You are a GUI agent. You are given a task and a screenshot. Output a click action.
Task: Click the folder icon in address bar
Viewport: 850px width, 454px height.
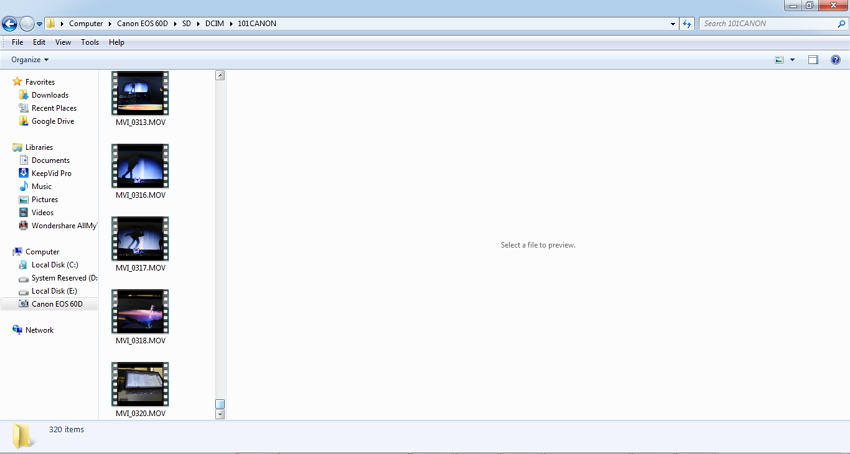click(50, 23)
